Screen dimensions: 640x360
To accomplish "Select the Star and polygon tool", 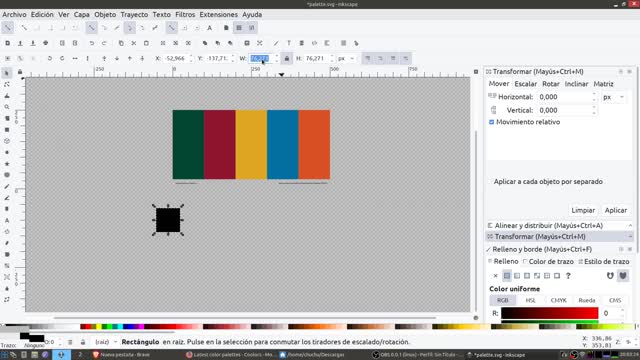I will [x=7, y=164].
